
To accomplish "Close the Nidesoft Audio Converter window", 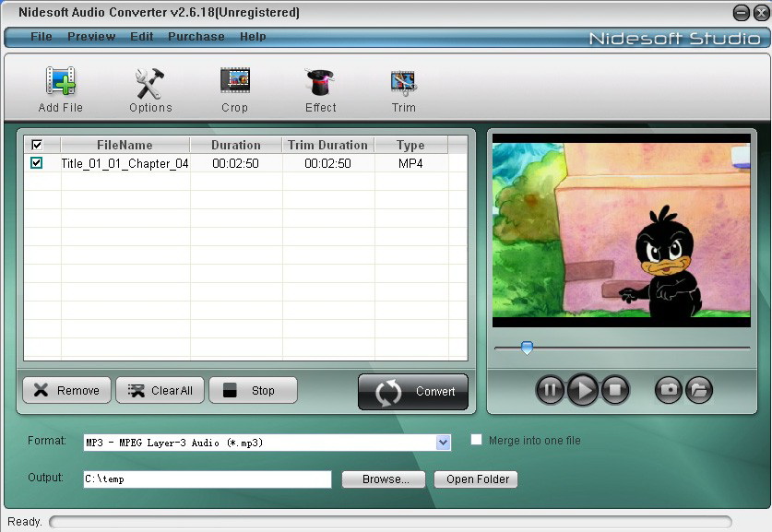I will tap(761, 13).
